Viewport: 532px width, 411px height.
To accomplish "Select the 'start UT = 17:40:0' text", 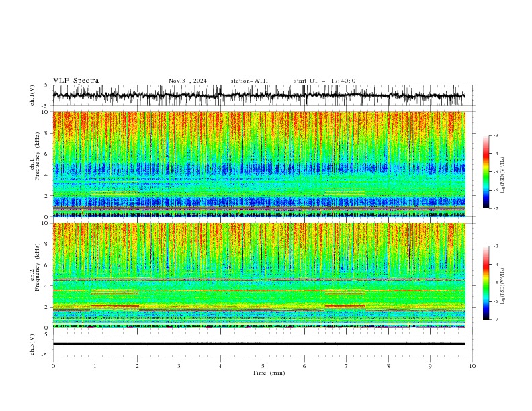I will tap(324, 81).
